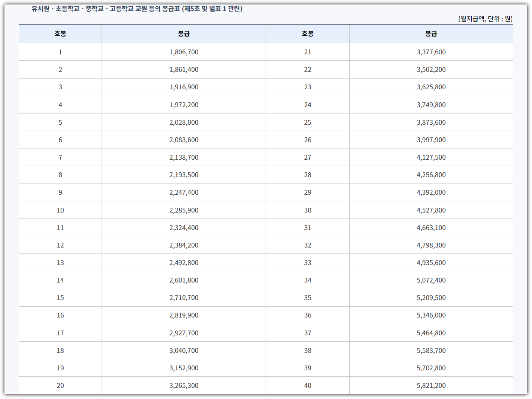This screenshot has height=399, width=532.
Task: Click the 2,492,800 salary cell
Action: pyautogui.click(x=184, y=263)
